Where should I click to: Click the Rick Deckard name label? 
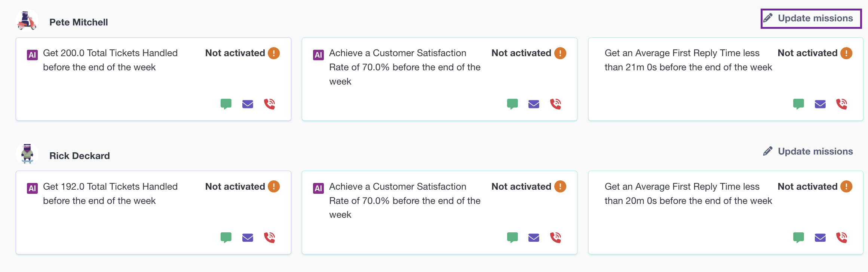(80, 156)
